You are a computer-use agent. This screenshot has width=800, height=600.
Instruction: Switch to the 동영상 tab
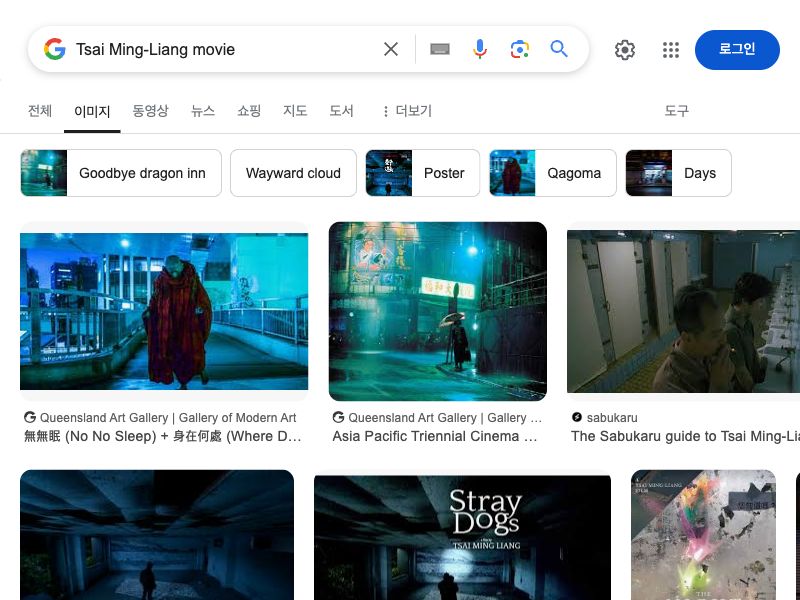pos(150,111)
